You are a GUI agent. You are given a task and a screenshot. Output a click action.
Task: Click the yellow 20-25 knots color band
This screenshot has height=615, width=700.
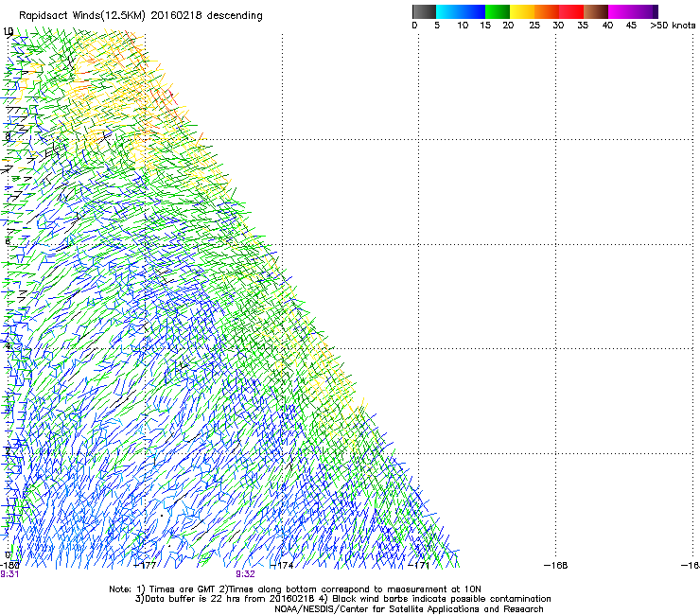522,11
